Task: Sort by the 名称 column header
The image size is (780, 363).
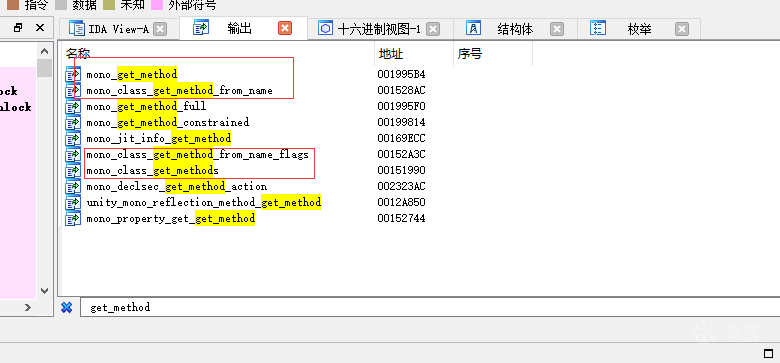Action: tap(218, 54)
